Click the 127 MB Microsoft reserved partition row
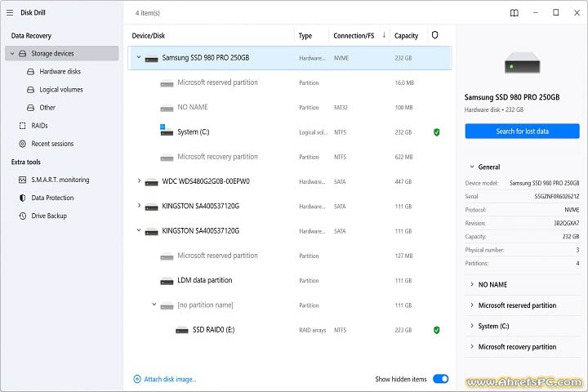This screenshot has width=588, height=392. [289, 256]
